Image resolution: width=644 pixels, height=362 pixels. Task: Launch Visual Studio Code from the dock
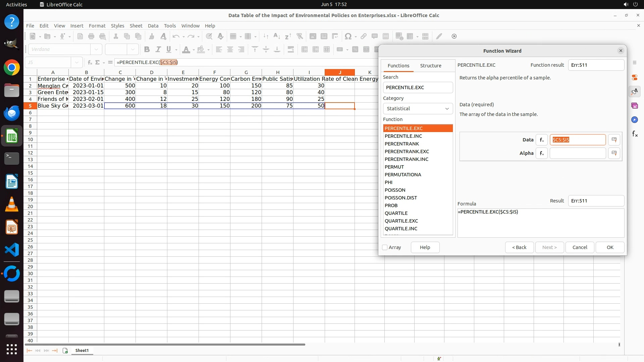pos(12,250)
